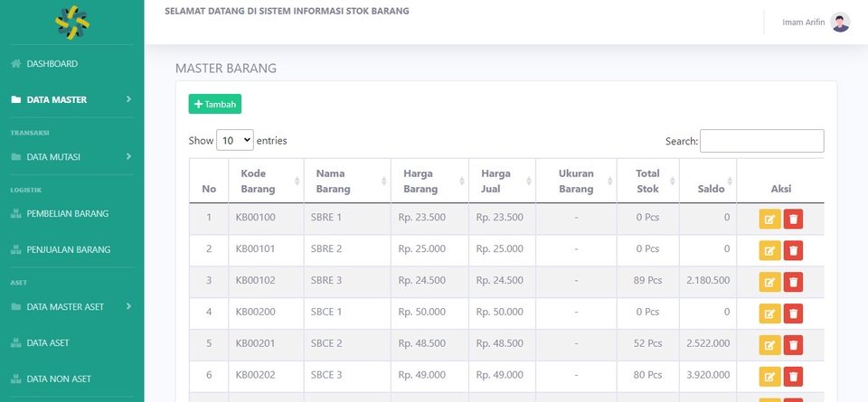Open the Imam Arifin profile menu

pos(804,23)
